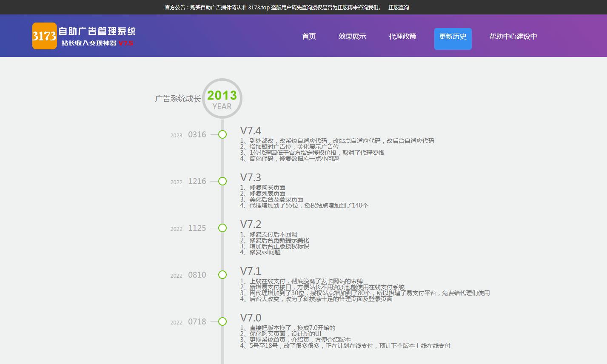
Task: Select the V7.2 version title
Action: point(251,224)
